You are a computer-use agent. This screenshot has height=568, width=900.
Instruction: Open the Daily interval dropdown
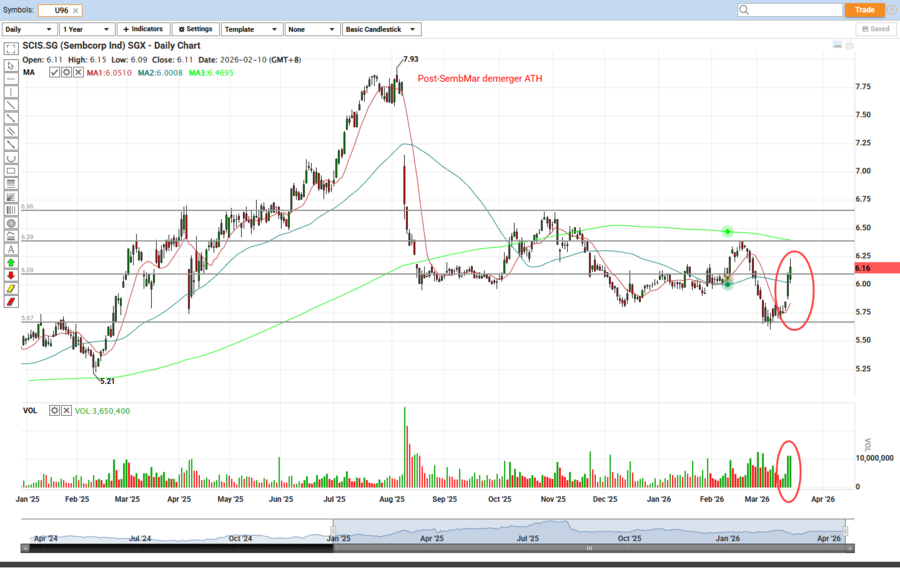click(x=29, y=29)
